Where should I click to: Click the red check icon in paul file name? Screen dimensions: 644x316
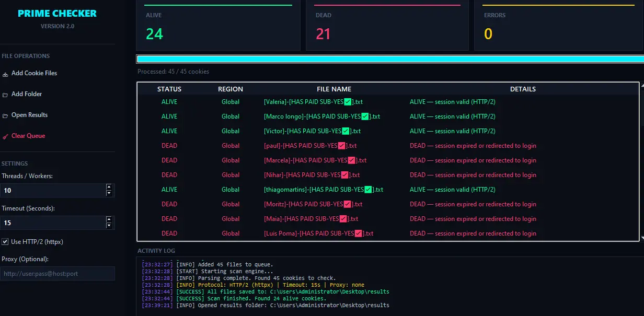[x=342, y=146]
